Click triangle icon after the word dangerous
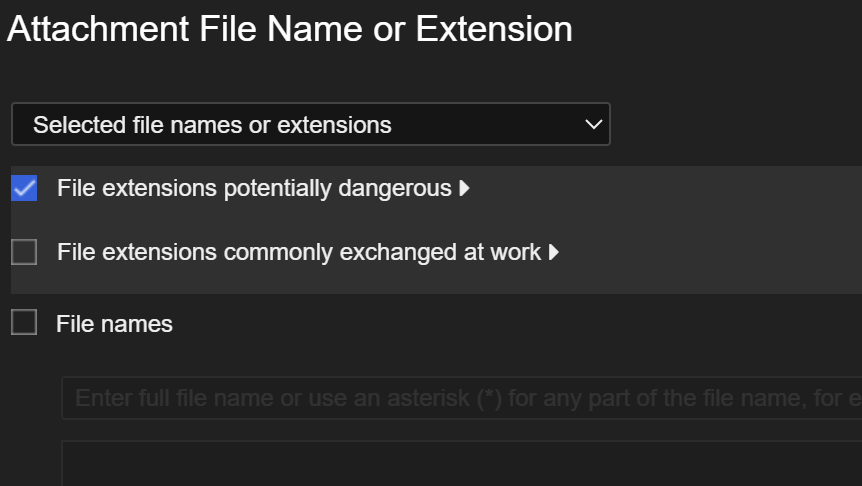 464,188
